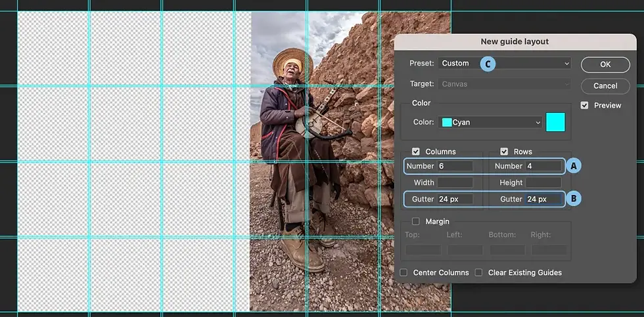Uncheck the Columns checkbox
Viewport: 644px width, 317px height.
tap(415, 152)
